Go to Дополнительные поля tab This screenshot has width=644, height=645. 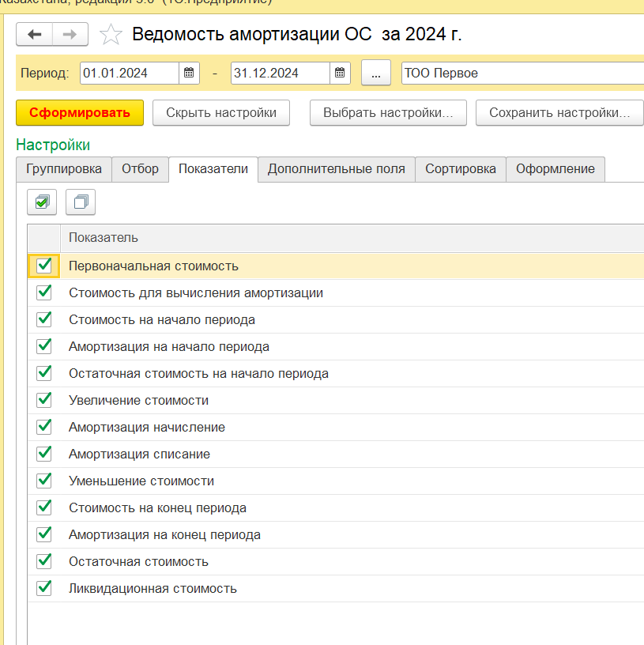336,169
